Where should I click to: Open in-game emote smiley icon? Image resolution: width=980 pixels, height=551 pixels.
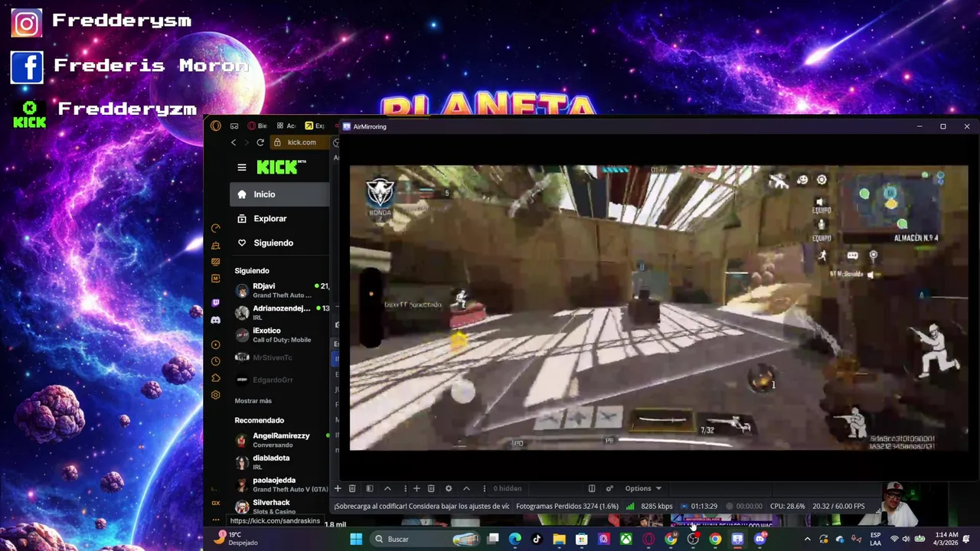coord(802,180)
